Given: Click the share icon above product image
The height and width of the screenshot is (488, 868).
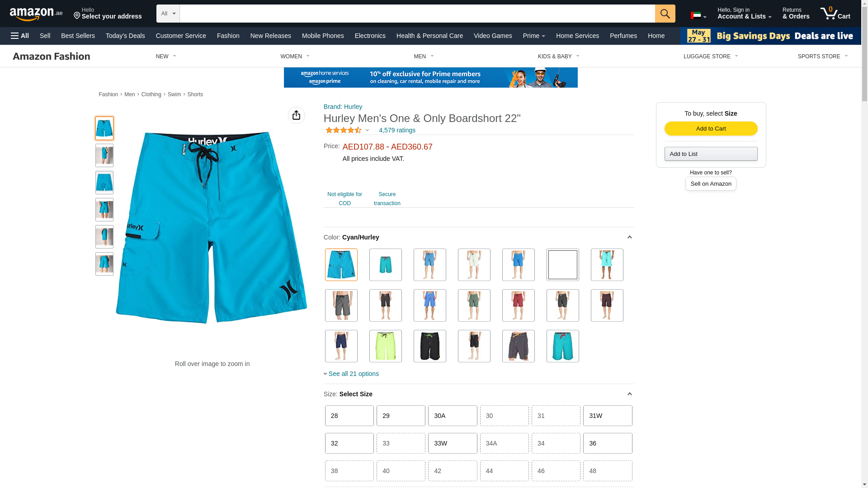Looking at the screenshot, I should click(x=296, y=115).
